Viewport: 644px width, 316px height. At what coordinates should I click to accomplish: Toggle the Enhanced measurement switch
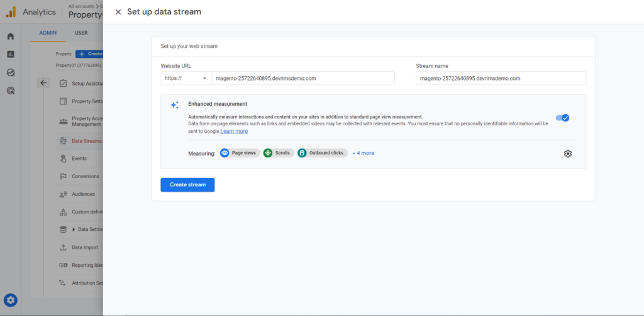(562, 118)
